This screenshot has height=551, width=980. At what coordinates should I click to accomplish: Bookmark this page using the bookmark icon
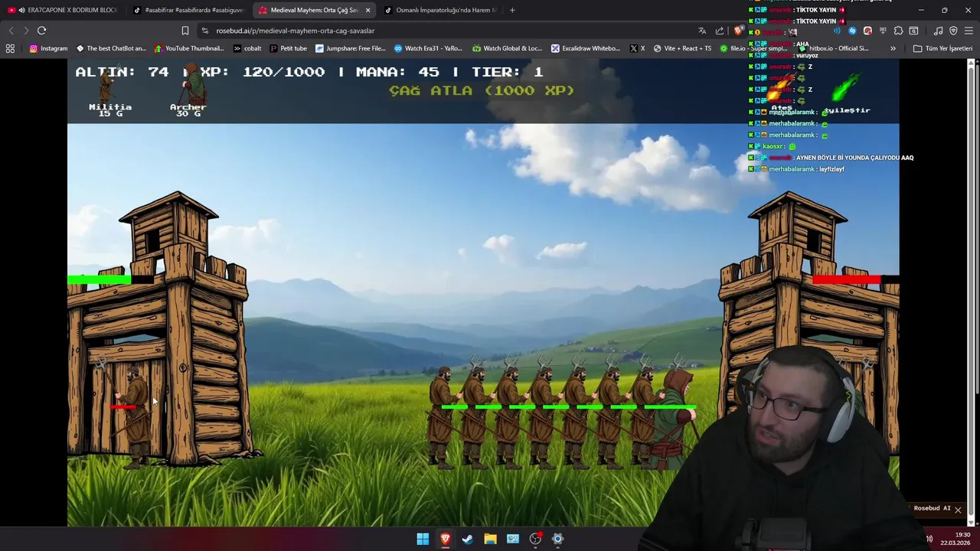(x=185, y=31)
